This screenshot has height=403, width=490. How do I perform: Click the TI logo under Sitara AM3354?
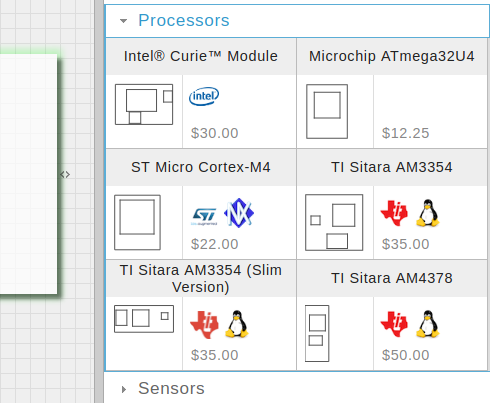pos(394,213)
